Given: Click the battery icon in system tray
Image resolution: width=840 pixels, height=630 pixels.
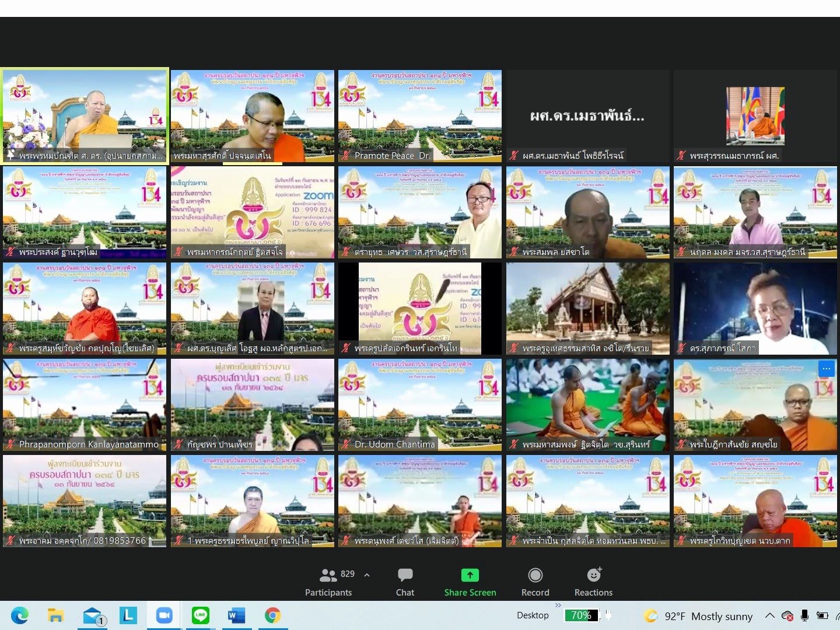Looking at the screenshot, I should click(822, 615).
